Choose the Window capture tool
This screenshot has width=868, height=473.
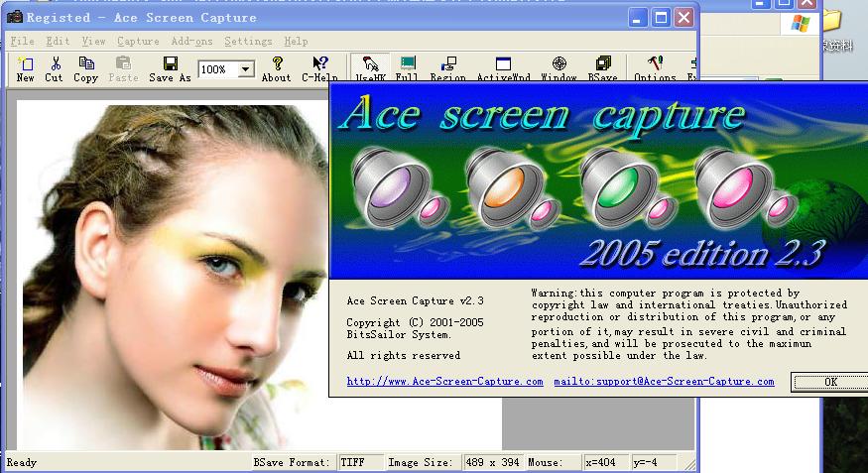559,68
